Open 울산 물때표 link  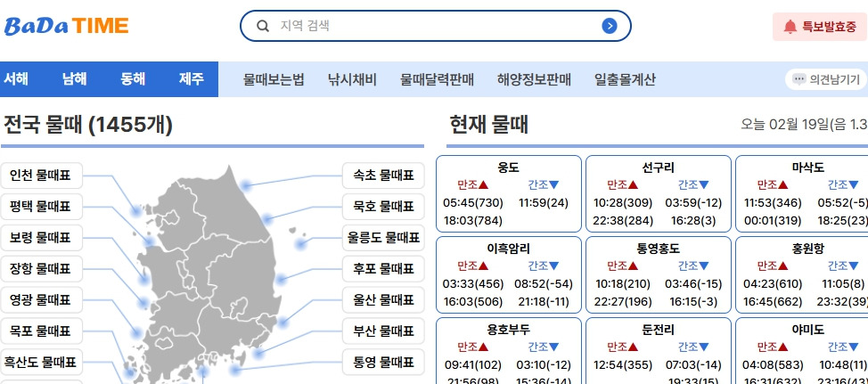[x=383, y=300]
